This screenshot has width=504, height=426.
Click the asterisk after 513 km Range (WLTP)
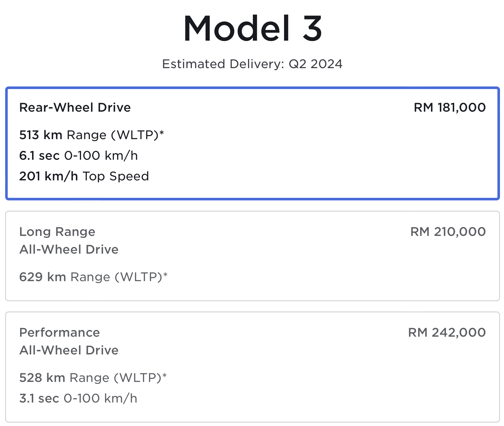[162, 133]
